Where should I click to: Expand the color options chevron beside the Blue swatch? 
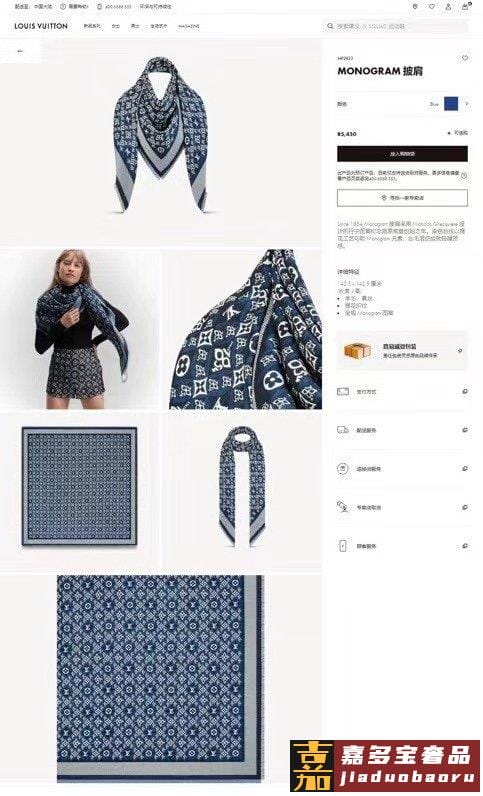tap(466, 104)
